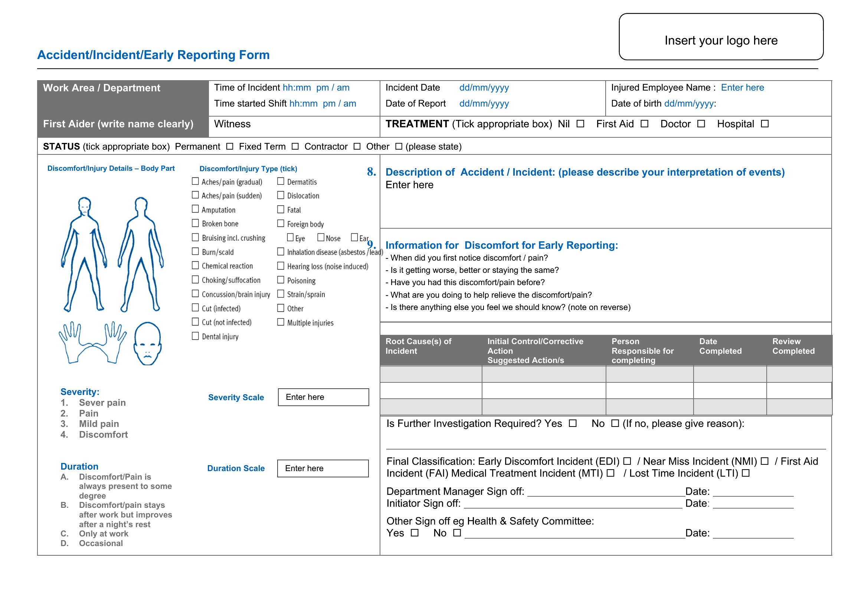Tick Yes for Other Sign off
This screenshot has height=614, width=868.
(x=415, y=533)
